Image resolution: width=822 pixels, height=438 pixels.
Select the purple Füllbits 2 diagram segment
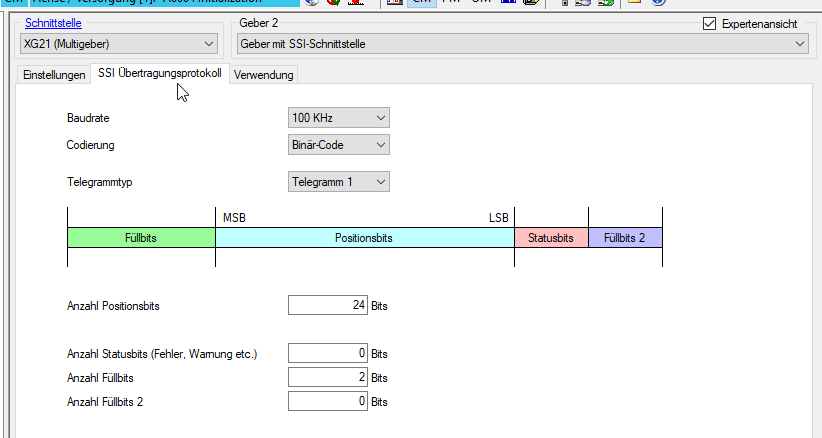625,238
